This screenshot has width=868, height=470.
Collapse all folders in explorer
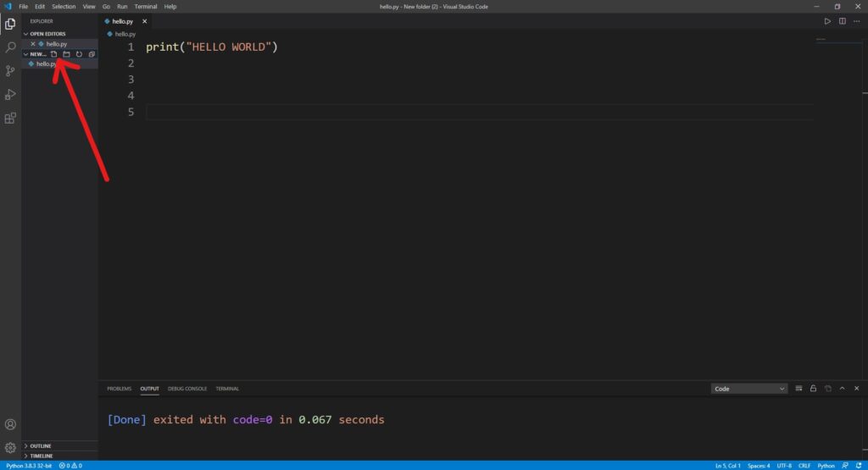[x=92, y=54]
